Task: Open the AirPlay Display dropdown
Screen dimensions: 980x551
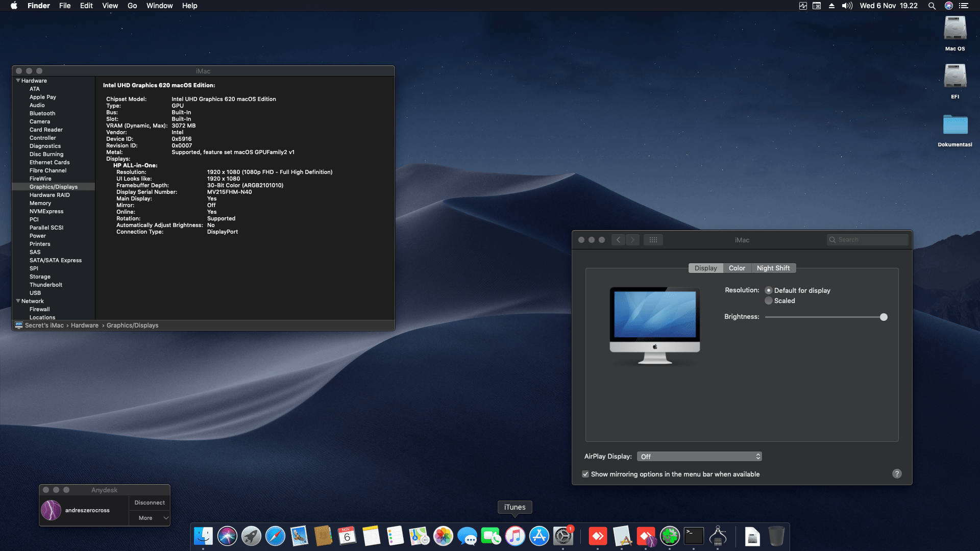Action: click(x=699, y=456)
